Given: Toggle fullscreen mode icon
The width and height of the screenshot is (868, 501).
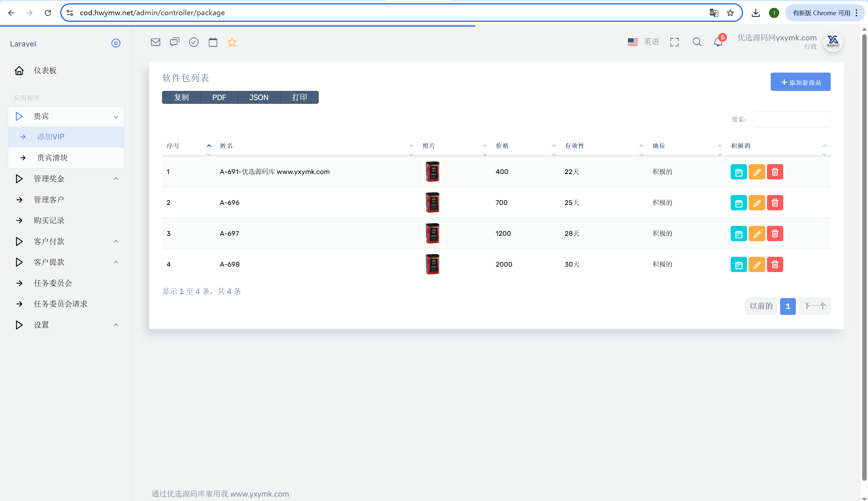Looking at the screenshot, I should point(674,42).
